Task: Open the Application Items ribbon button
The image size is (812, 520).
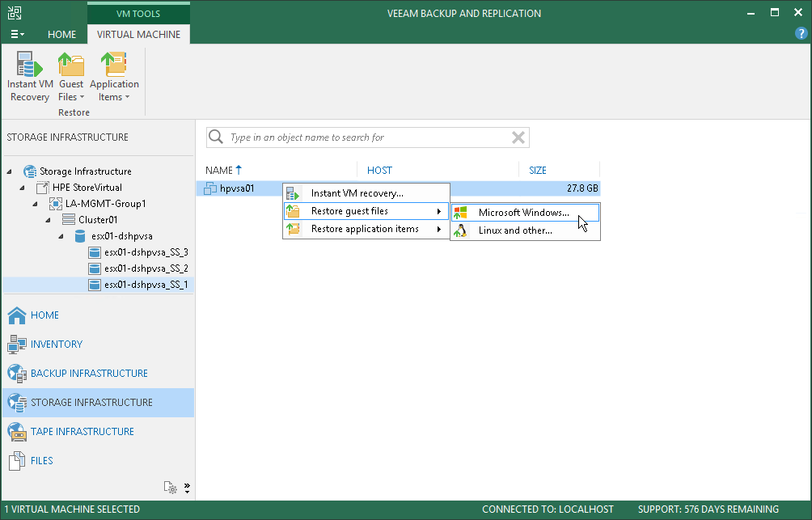Action: (x=115, y=77)
